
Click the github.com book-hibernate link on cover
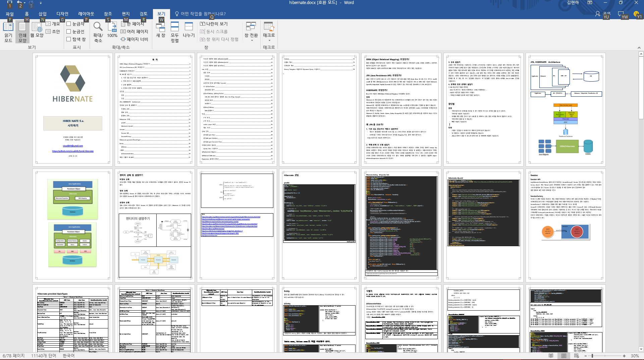tap(73, 151)
